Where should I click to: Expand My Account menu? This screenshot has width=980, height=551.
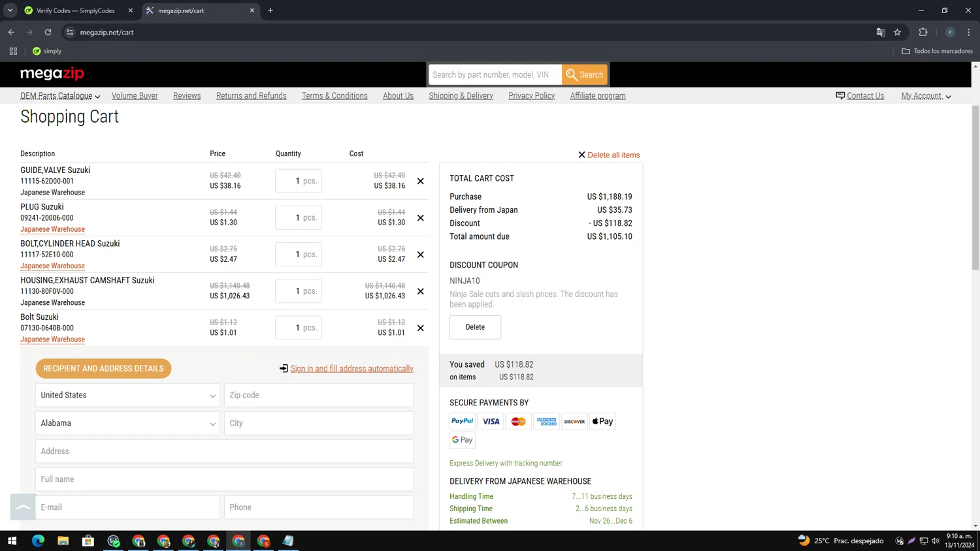926,96
